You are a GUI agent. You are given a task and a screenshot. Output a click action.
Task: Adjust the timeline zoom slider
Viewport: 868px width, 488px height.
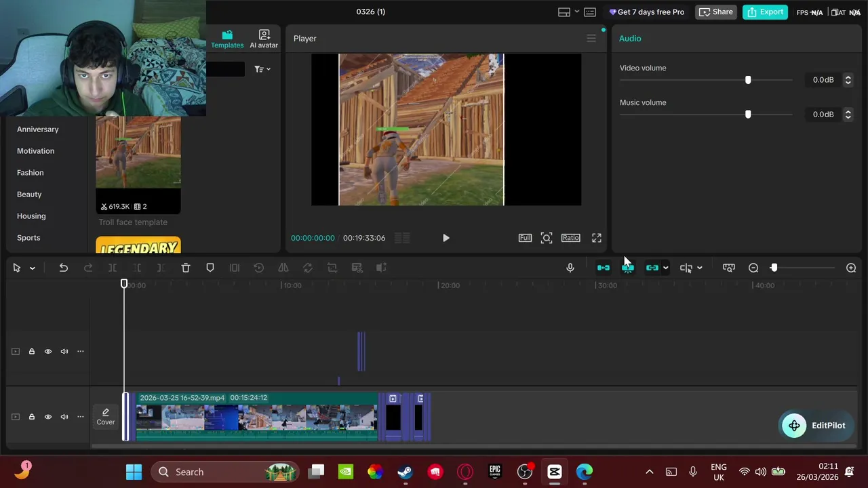pos(774,268)
